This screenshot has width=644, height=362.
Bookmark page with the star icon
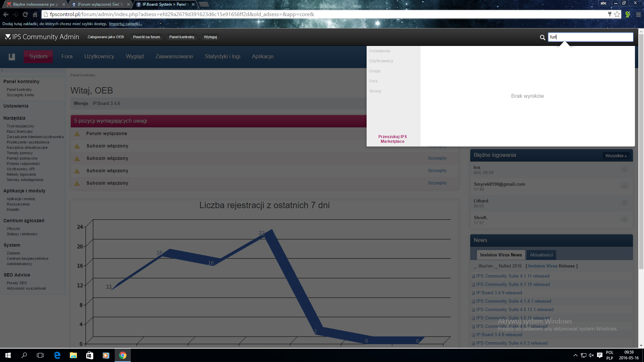(x=617, y=14)
